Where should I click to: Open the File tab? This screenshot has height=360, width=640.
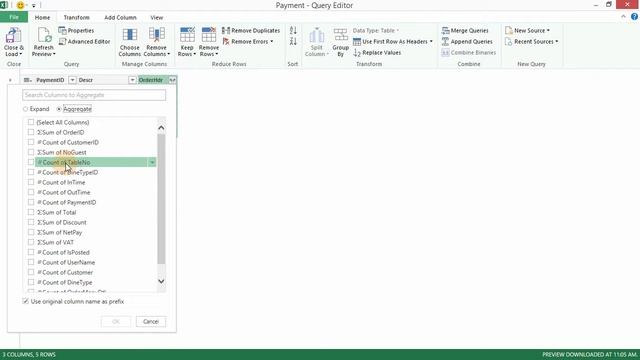tap(14, 17)
